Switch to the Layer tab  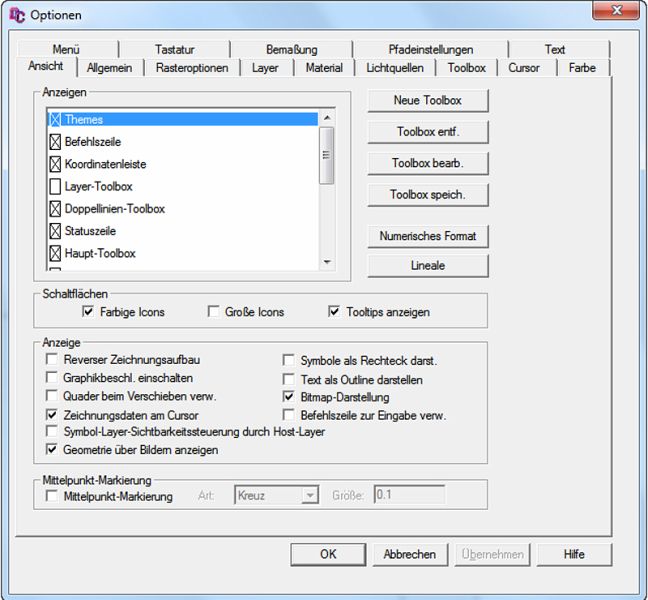click(x=265, y=68)
